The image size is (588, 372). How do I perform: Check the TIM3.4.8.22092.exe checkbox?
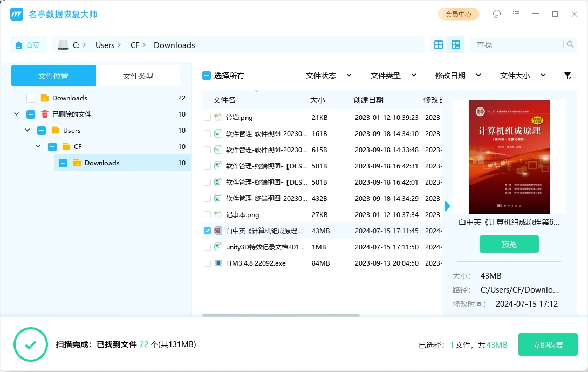[207, 263]
